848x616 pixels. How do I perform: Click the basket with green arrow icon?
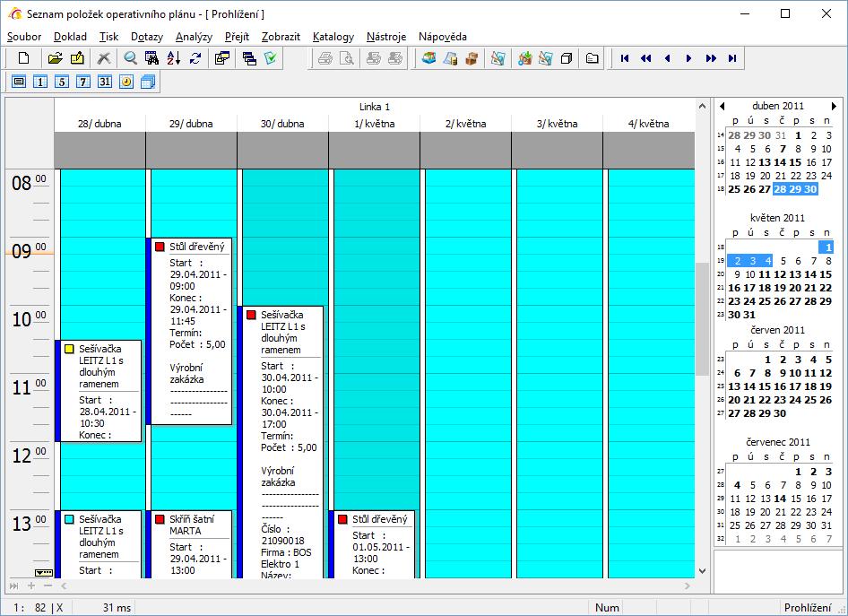tap(524, 58)
